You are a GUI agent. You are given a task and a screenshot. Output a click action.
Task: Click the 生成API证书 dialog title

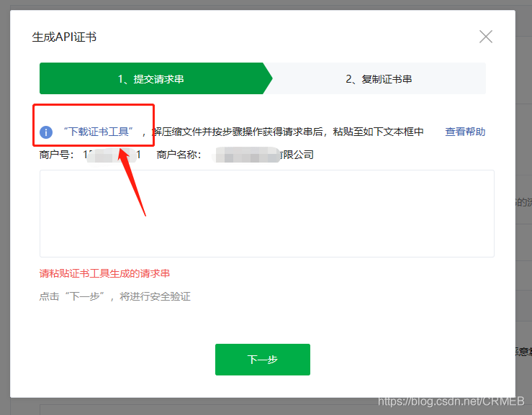[64, 37]
